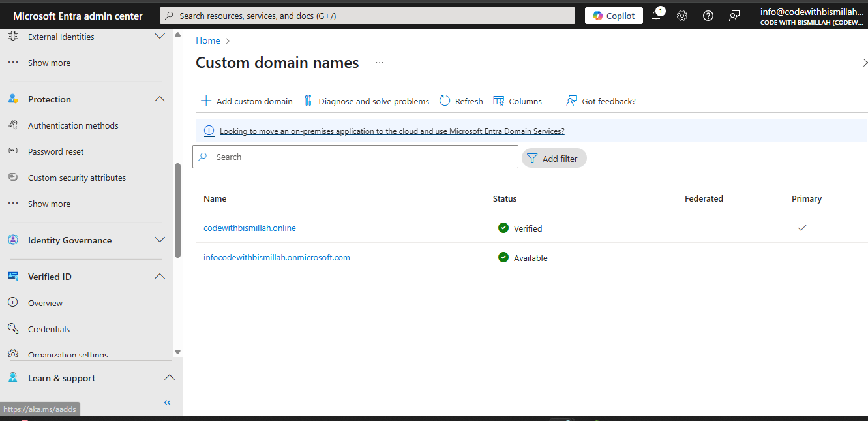Image resolution: width=868 pixels, height=421 pixels.
Task: Select Identity Governance heading
Action: pyautogui.click(x=70, y=240)
